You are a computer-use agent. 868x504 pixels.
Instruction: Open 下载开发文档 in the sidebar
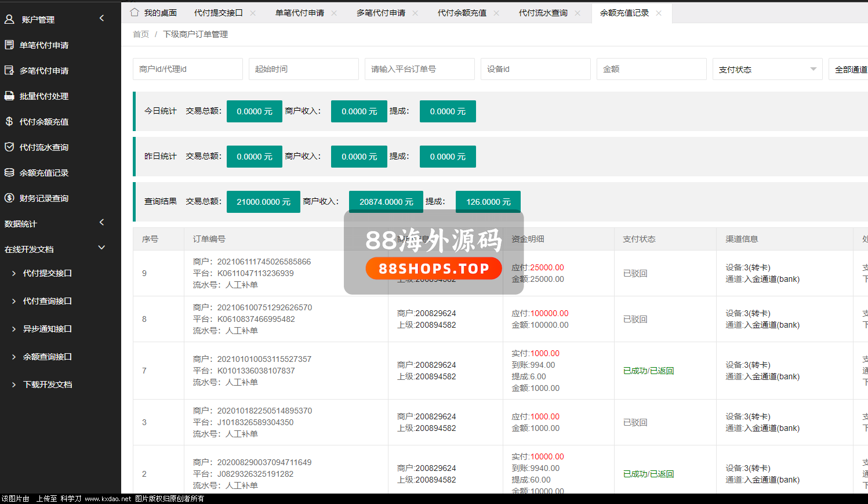(x=48, y=385)
